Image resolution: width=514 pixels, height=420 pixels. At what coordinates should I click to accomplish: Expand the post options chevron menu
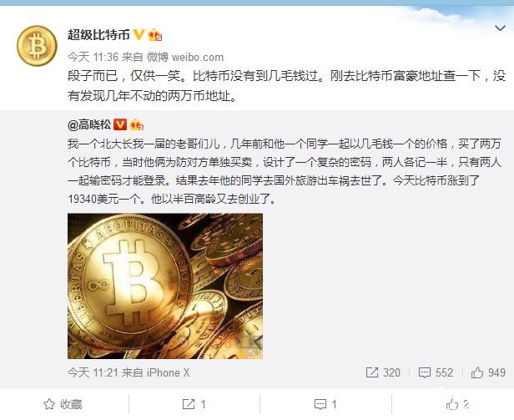(500, 28)
